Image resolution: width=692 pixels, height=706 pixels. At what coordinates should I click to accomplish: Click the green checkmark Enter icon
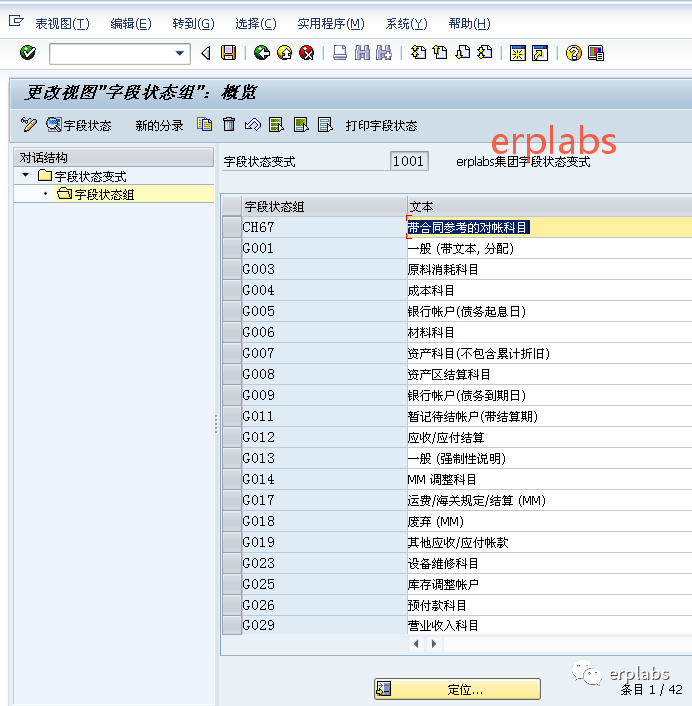(28, 53)
